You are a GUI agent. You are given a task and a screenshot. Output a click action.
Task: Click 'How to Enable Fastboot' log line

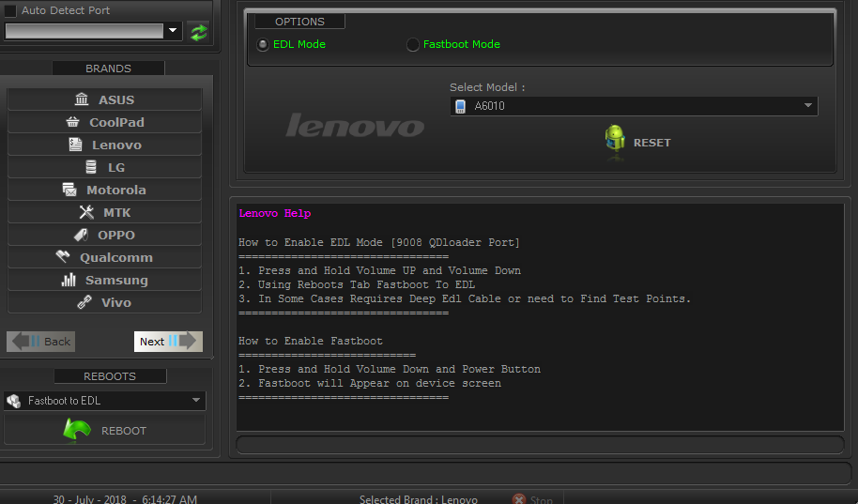point(311,341)
